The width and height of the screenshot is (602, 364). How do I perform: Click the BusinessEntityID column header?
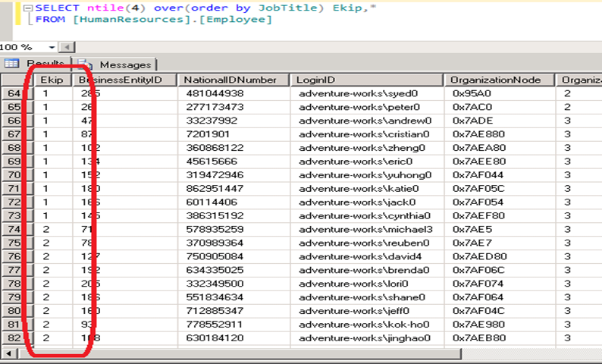point(124,80)
